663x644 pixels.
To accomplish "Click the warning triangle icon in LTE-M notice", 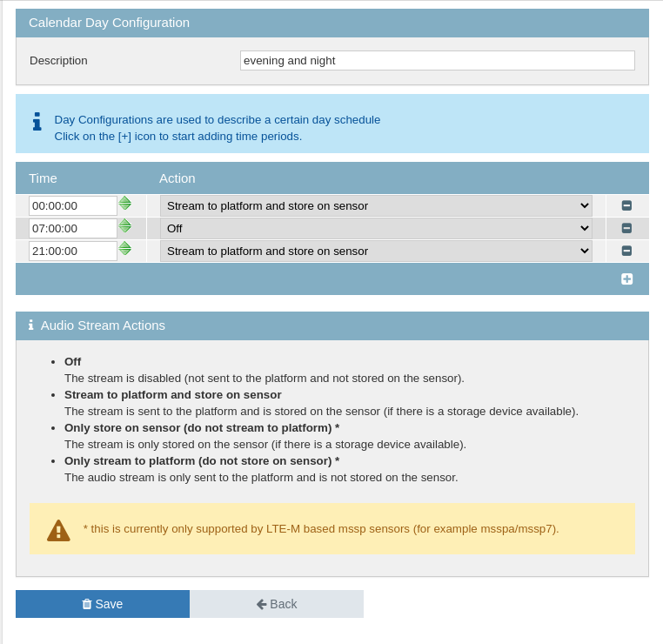I will tap(58, 529).
